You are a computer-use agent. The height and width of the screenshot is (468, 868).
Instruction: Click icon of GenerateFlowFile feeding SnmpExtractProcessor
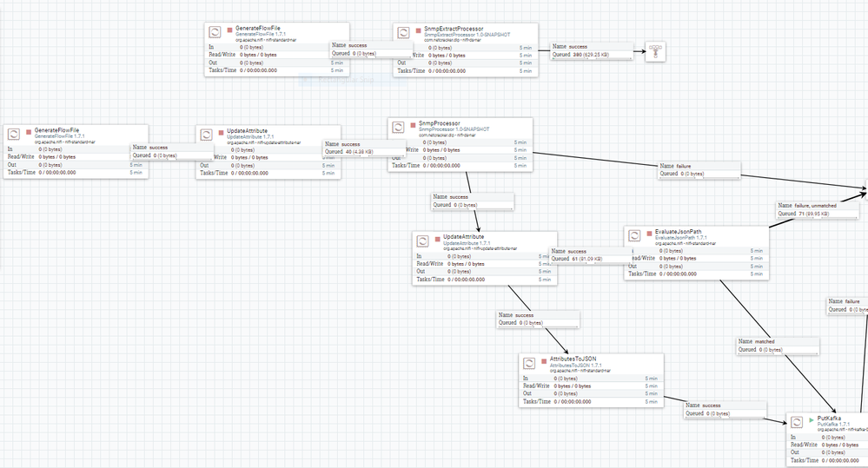coord(215,32)
